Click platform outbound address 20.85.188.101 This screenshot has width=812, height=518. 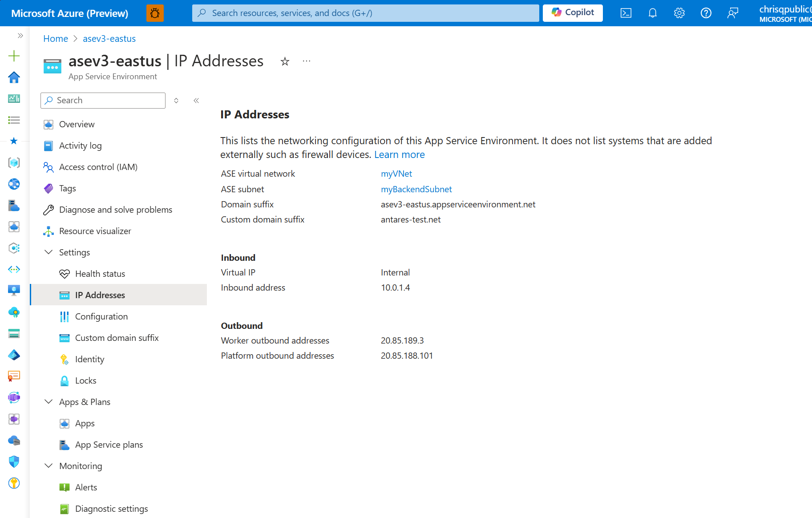click(407, 356)
